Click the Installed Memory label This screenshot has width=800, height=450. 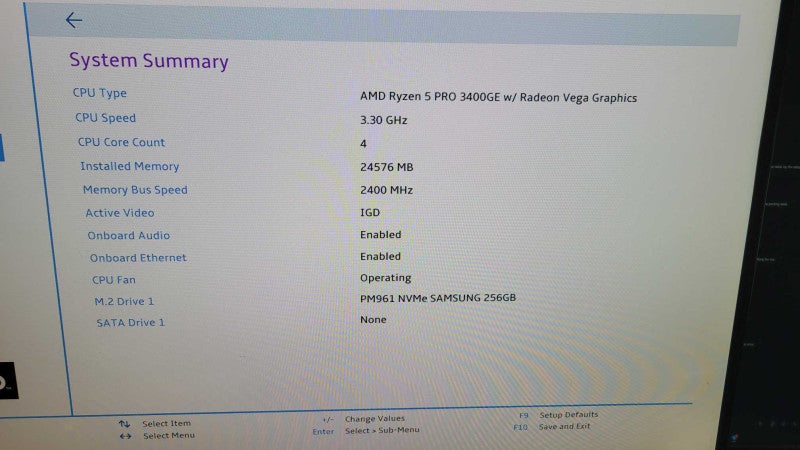click(x=130, y=166)
